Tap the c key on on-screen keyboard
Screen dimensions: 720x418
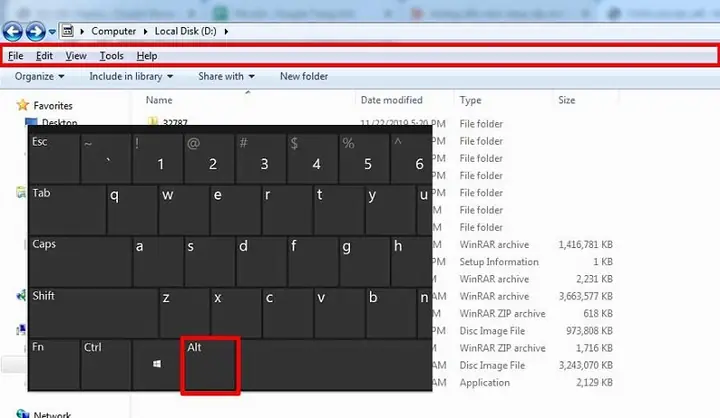point(288,313)
